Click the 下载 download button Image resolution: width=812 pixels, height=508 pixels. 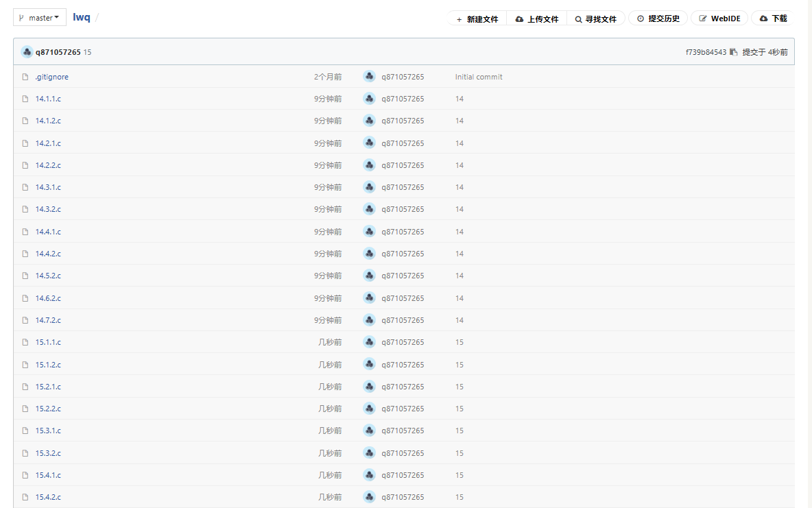(x=773, y=18)
